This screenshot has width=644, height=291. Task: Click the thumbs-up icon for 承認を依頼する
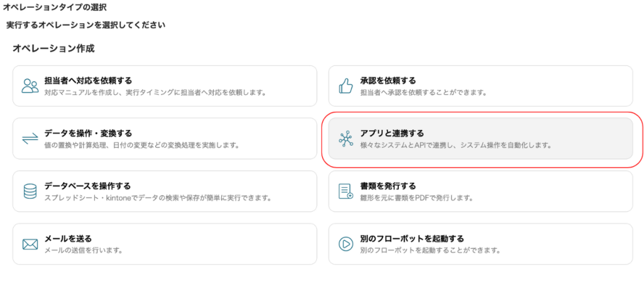(x=346, y=85)
